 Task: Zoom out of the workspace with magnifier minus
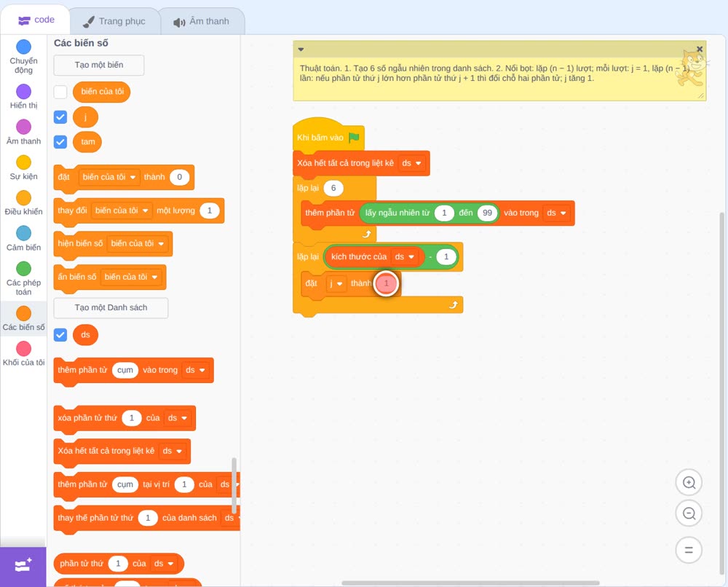click(689, 513)
